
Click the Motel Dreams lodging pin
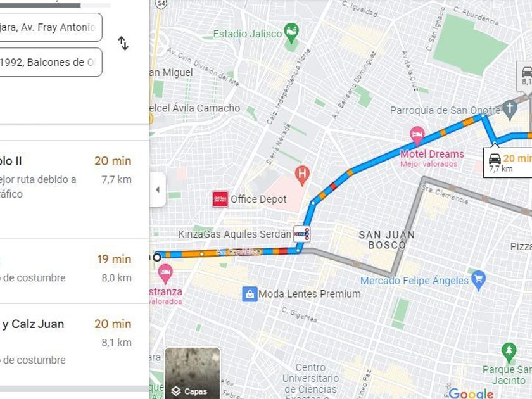(x=417, y=136)
